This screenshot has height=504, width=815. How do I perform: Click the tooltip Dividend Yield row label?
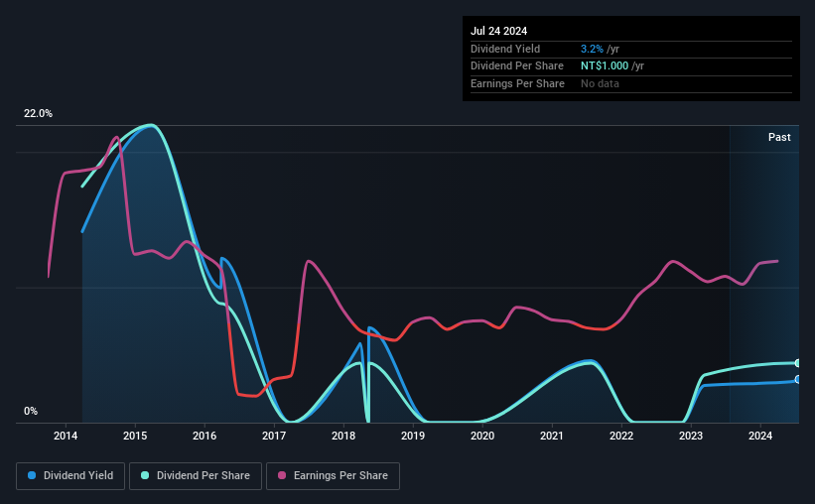[505, 49]
